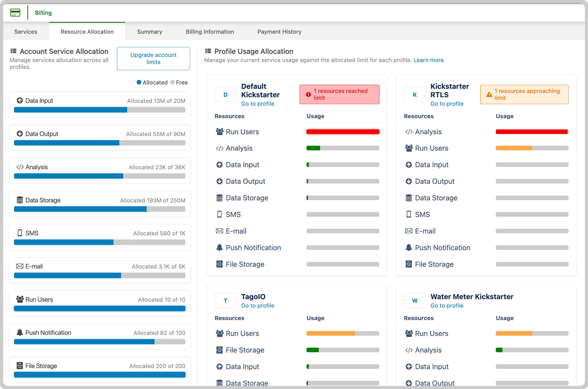
Task: Click the red Analysis usage bar in Kickstarter RTLS
Action: (532, 132)
